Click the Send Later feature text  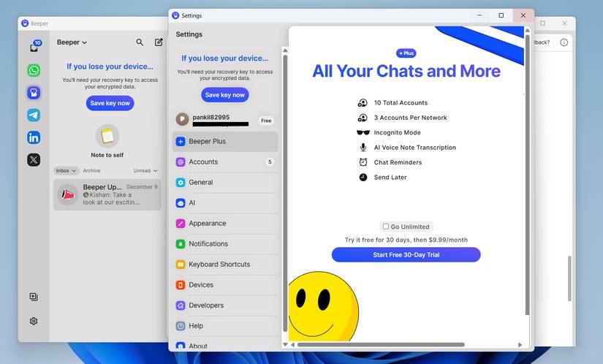[390, 177]
